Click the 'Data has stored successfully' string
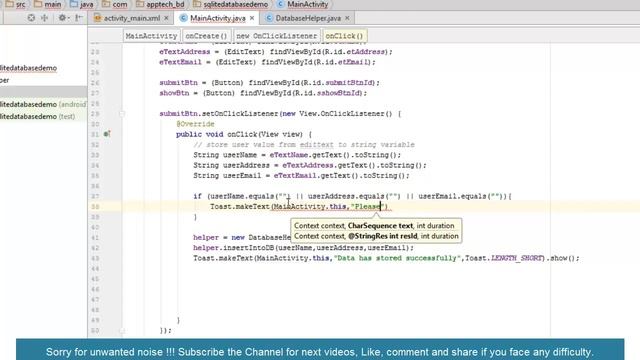 coord(397,258)
